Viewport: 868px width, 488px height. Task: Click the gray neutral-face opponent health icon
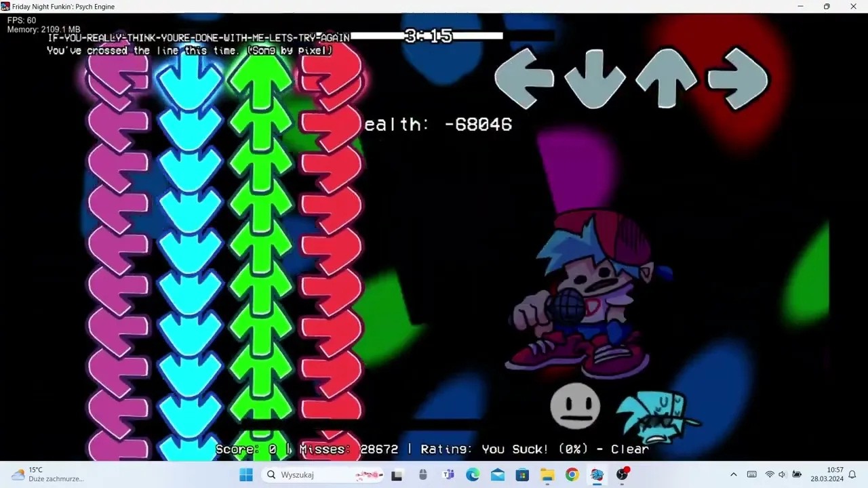point(575,405)
